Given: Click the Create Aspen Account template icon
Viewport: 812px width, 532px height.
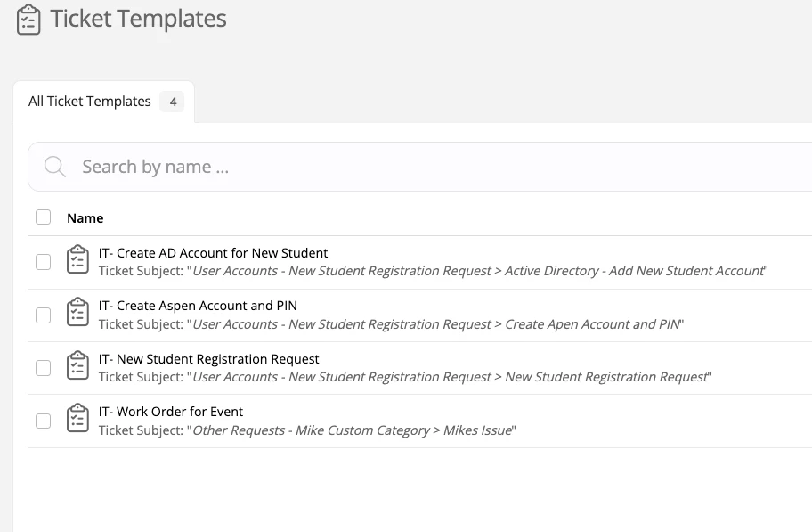Looking at the screenshot, I should click(x=78, y=314).
